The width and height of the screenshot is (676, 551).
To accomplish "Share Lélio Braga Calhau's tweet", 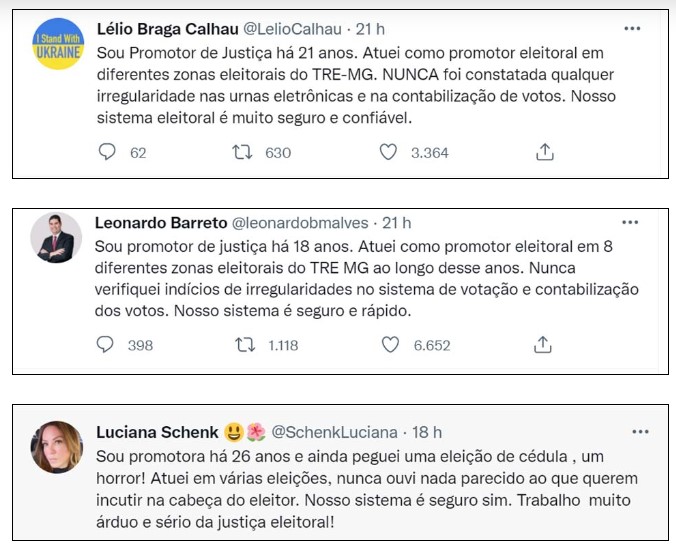I will [545, 152].
